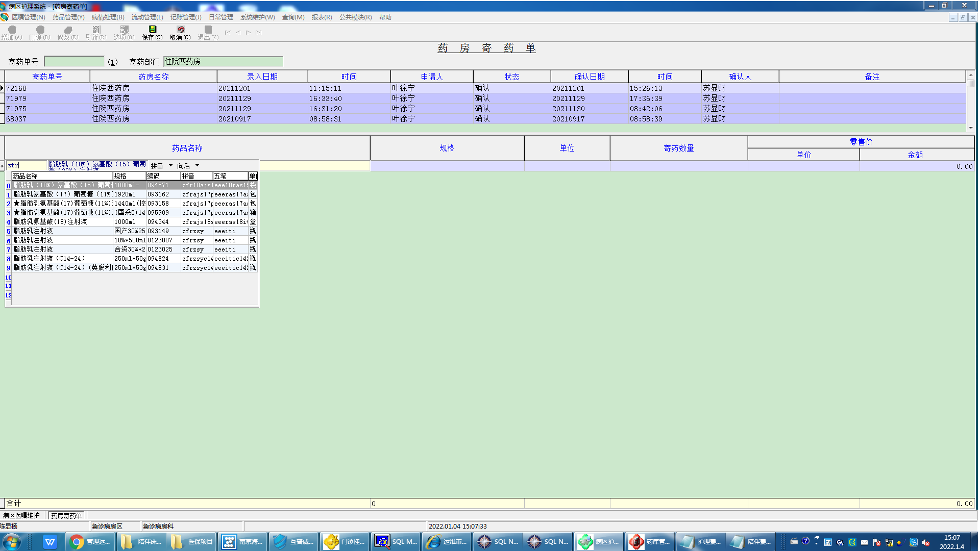Click the 保存 (Save) toolbar icon
Image resolution: width=980 pixels, height=551 pixels.
152,30
